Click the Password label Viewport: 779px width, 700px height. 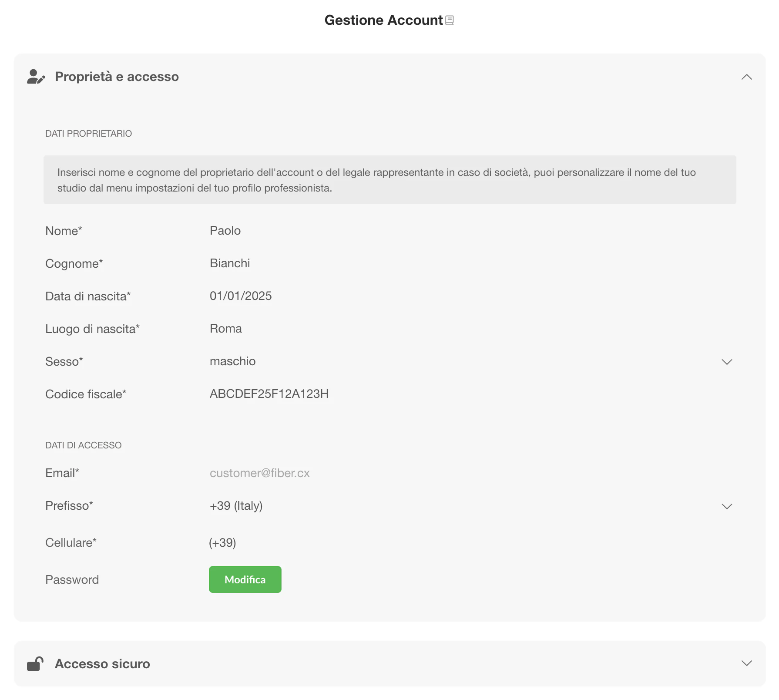point(72,580)
